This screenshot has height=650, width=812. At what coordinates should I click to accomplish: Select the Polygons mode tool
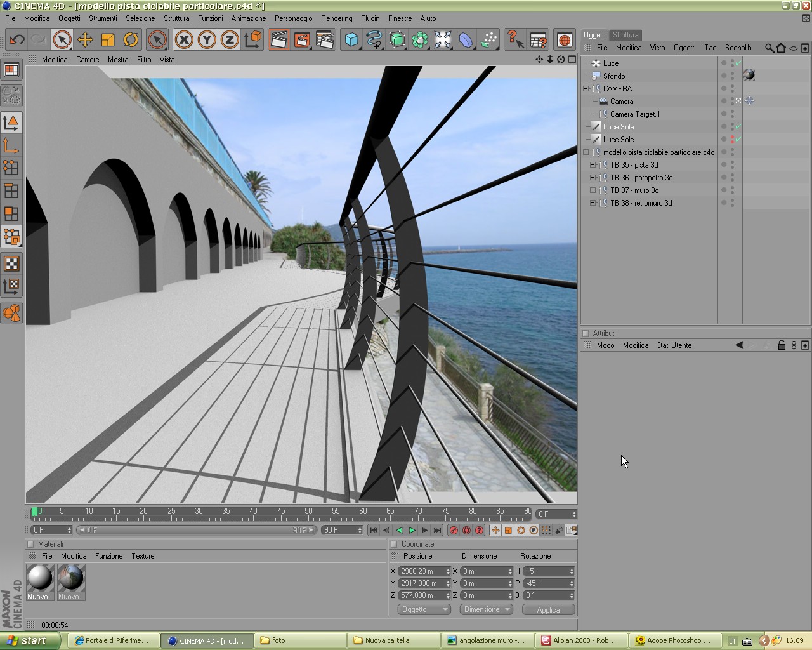point(11,214)
